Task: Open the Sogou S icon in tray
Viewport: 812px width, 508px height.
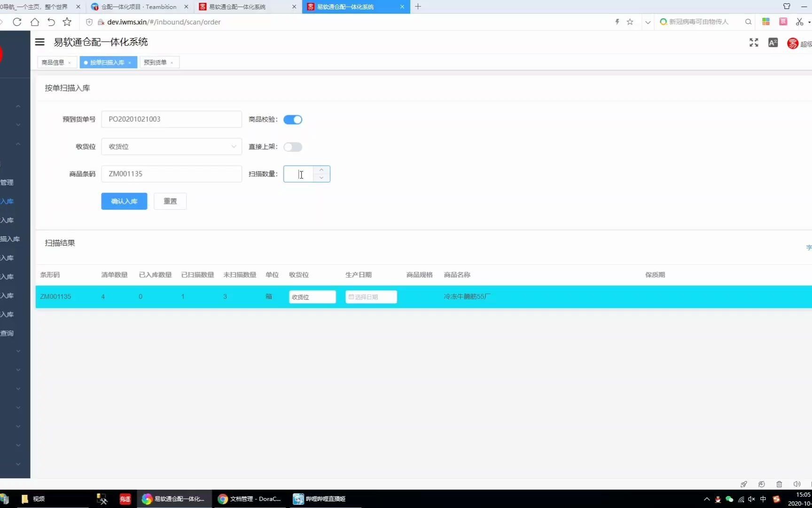Action: tap(776, 499)
